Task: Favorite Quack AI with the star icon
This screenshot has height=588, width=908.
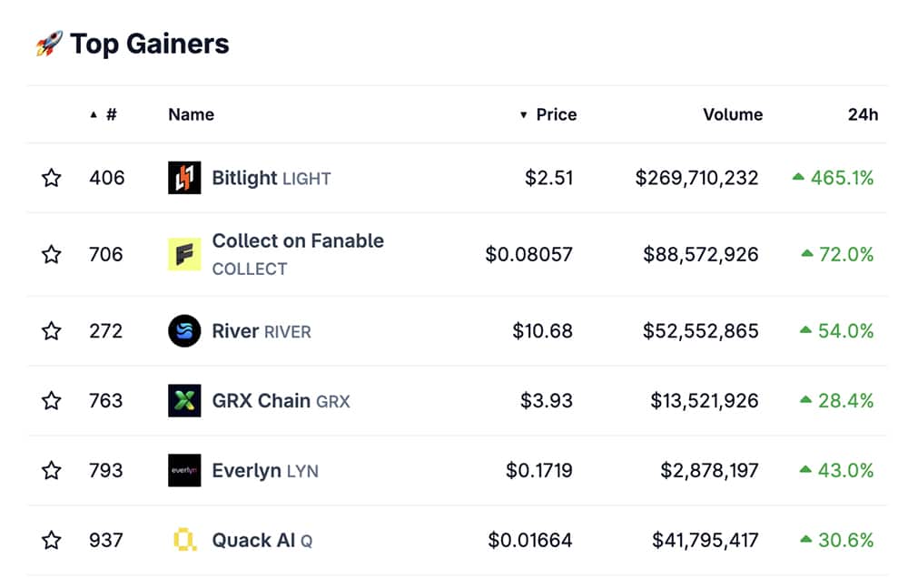Action: point(52,541)
